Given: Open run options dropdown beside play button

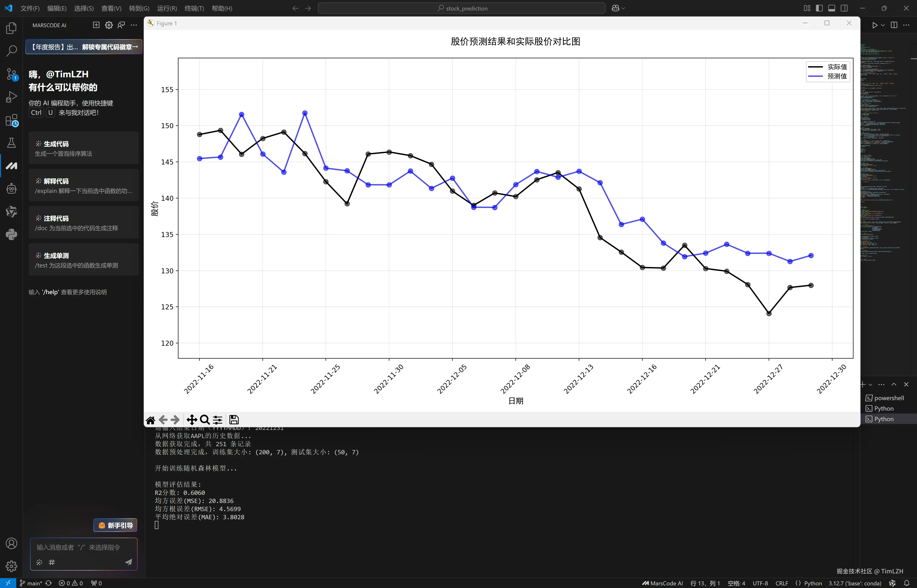Looking at the screenshot, I should pyautogui.click(x=883, y=25).
